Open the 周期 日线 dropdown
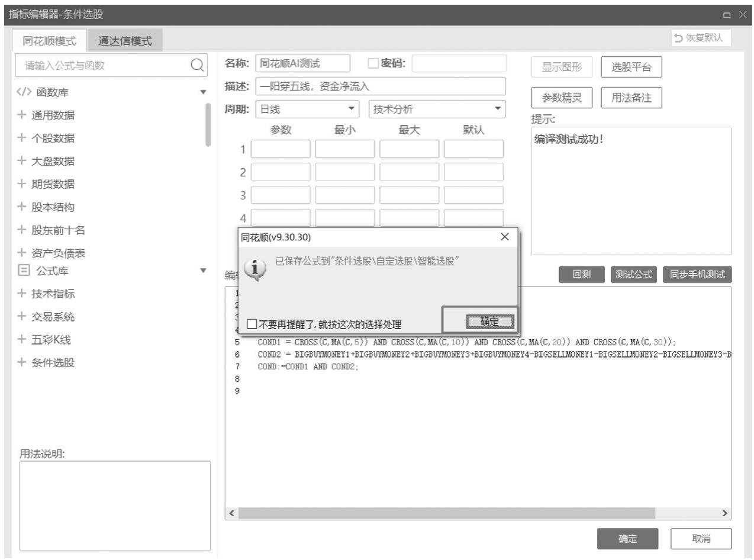 [307, 109]
